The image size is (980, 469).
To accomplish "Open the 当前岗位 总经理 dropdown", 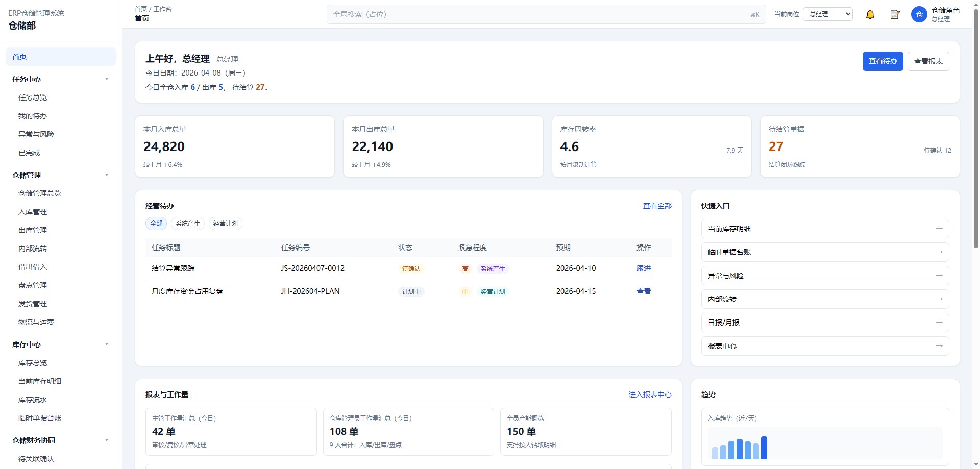I will (828, 14).
